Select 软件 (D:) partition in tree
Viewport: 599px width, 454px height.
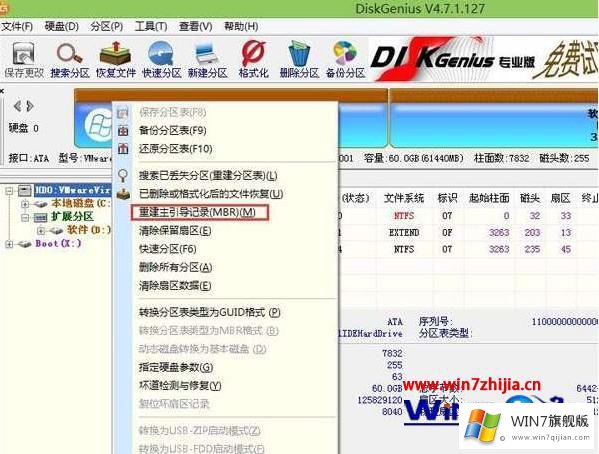pos(89,230)
